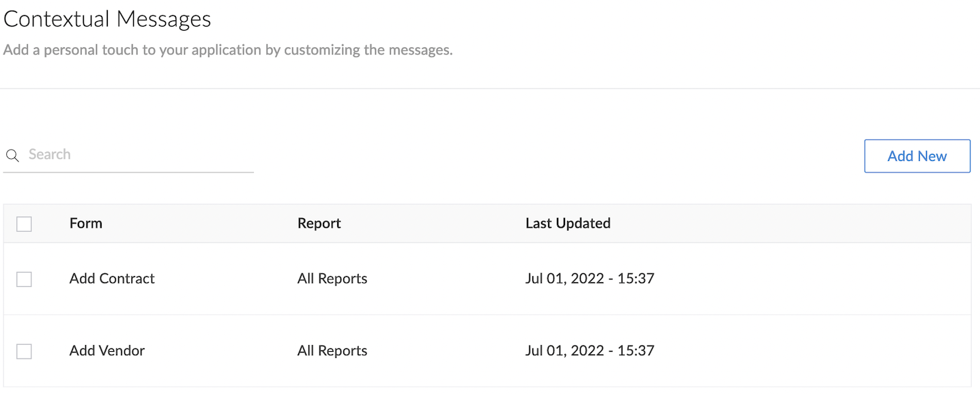Select All Reports in Add Contract row

click(332, 278)
